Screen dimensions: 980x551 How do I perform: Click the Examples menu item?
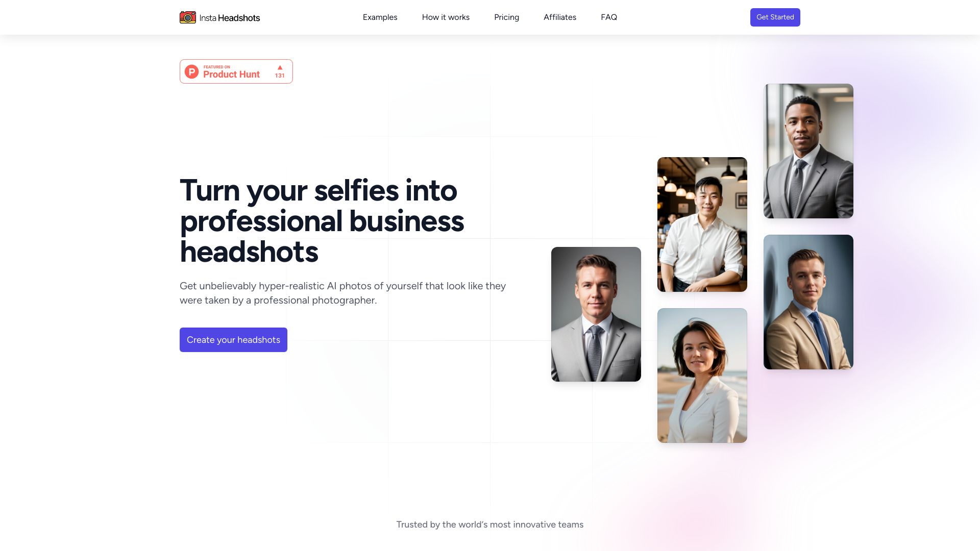point(380,17)
